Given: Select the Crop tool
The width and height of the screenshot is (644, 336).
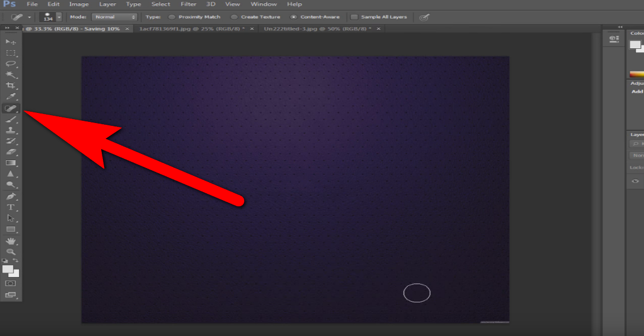Looking at the screenshot, I should pyautogui.click(x=11, y=86).
